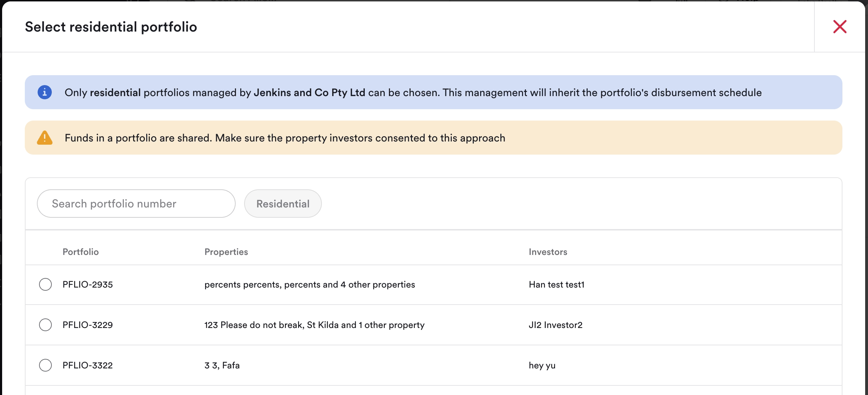Screen dimensions: 868x395
Task: Click investor name Han test test1
Action: coord(556,284)
